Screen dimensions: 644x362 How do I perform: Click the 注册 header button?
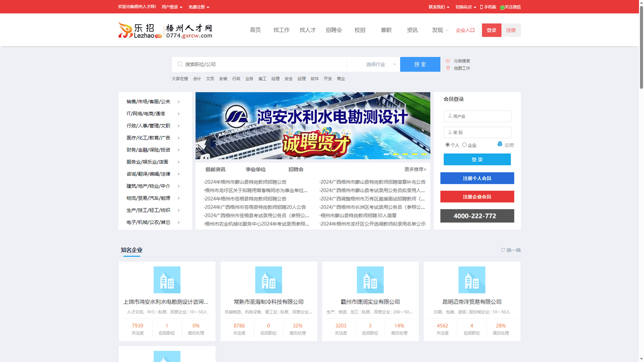pos(511,30)
